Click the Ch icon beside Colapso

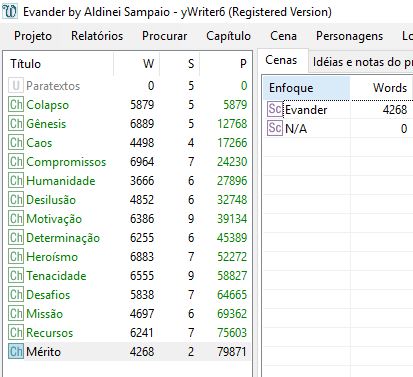click(16, 105)
